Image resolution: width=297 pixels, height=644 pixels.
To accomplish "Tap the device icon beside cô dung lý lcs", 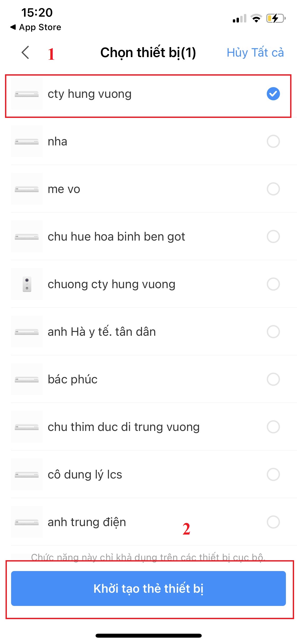I will pyautogui.click(x=27, y=475).
